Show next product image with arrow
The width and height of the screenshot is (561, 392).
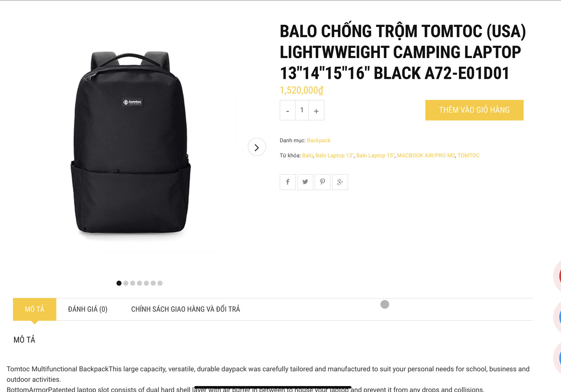(257, 147)
